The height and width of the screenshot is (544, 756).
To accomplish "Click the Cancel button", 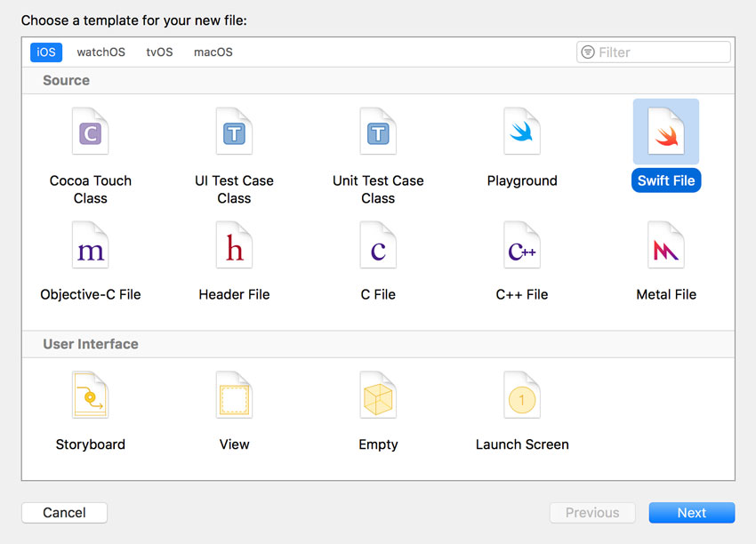I will click(x=64, y=513).
